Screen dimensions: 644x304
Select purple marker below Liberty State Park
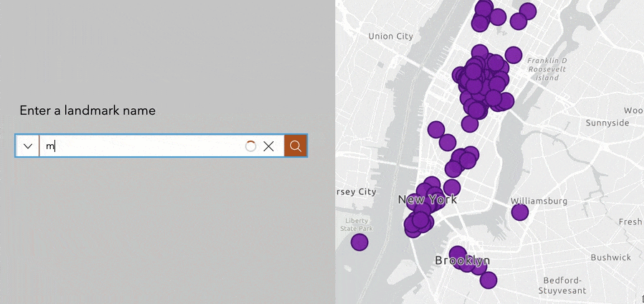tap(360, 242)
